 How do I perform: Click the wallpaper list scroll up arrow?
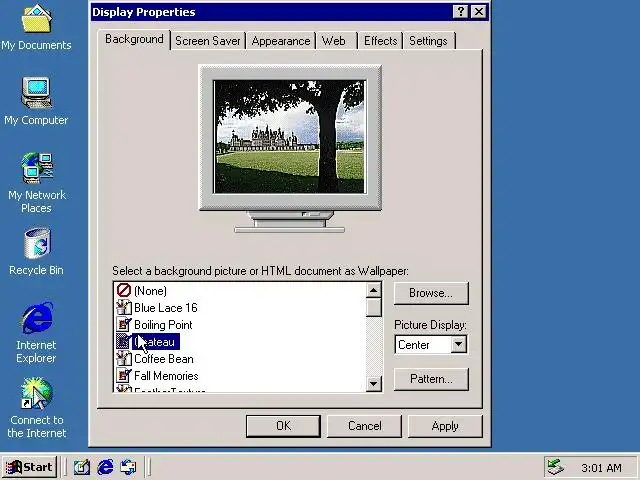373,290
